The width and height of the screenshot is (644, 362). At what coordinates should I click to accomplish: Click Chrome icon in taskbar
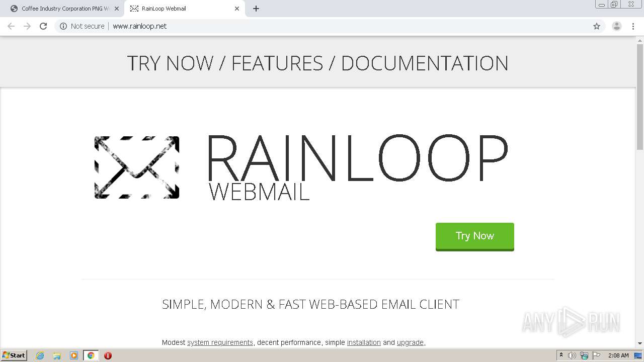(x=91, y=355)
